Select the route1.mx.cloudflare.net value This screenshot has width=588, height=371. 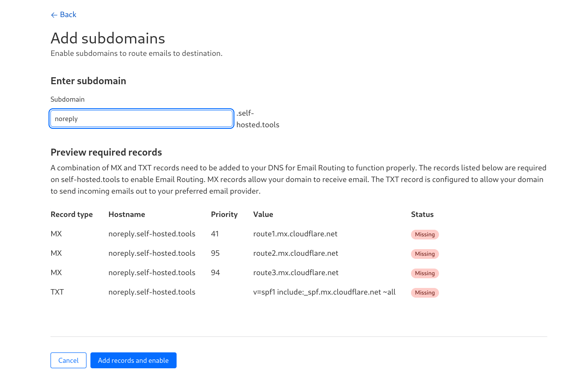click(295, 234)
